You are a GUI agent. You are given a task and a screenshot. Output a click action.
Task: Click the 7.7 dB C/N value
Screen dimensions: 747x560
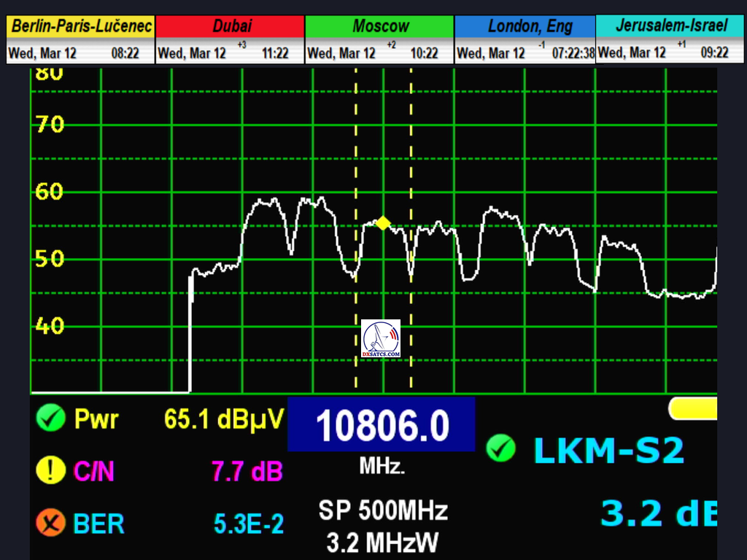click(x=247, y=472)
